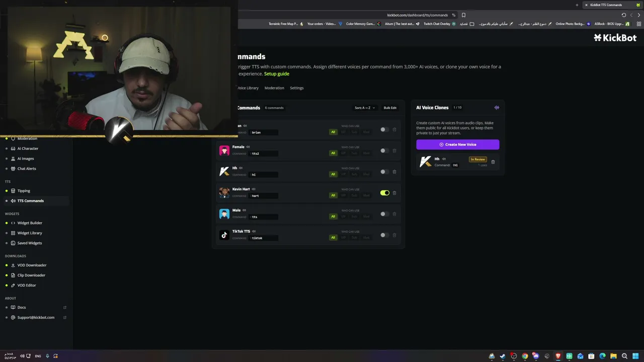Click the Create New Voice button

pos(458,144)
